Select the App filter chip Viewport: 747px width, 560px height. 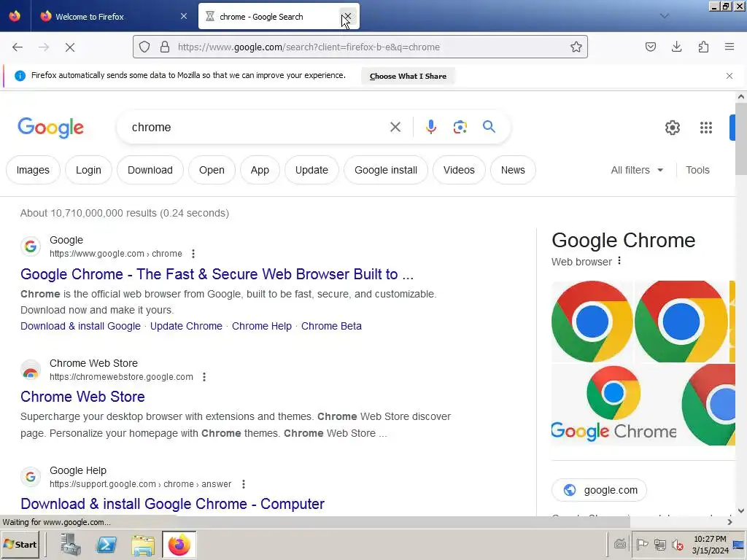pyautogui.click(x=260, y=170)
